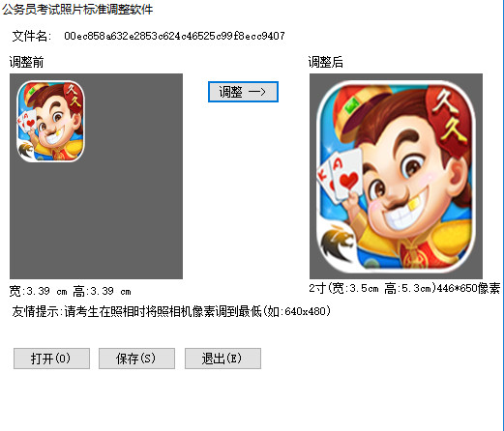This screenshot has height=431, width=504.
Task: Click the window title 公务员考试照片标准调整软件
Action: click(77, 10)
